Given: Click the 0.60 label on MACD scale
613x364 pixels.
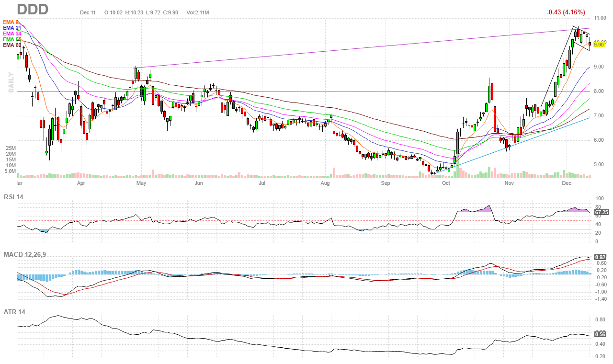Looking at the screenshot, I should (x=601, y=263).
